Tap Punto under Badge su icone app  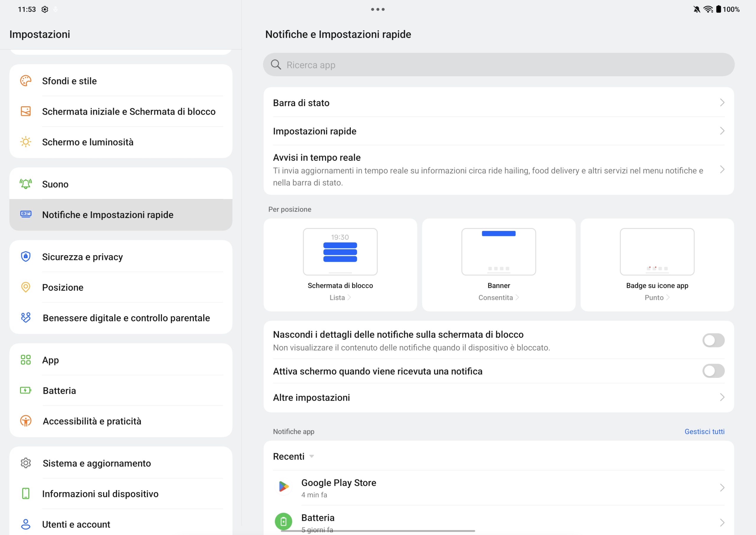(x=657, y=297)
